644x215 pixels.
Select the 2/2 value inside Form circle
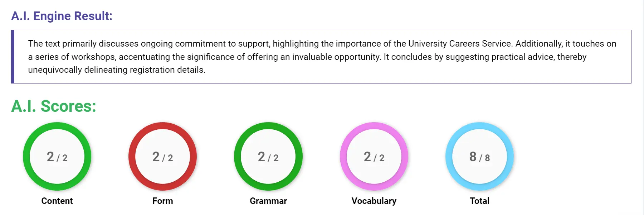(x=163, y=157)
